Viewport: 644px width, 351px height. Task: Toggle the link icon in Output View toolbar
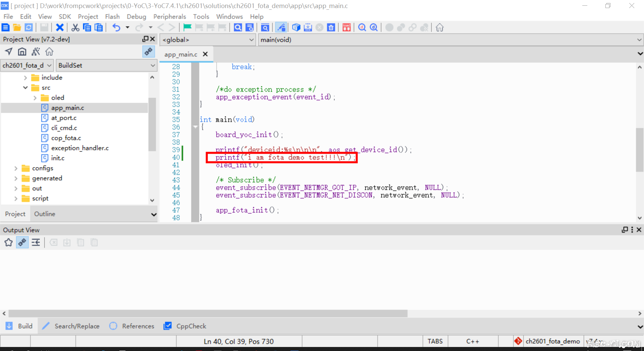(x=22, y=242)
